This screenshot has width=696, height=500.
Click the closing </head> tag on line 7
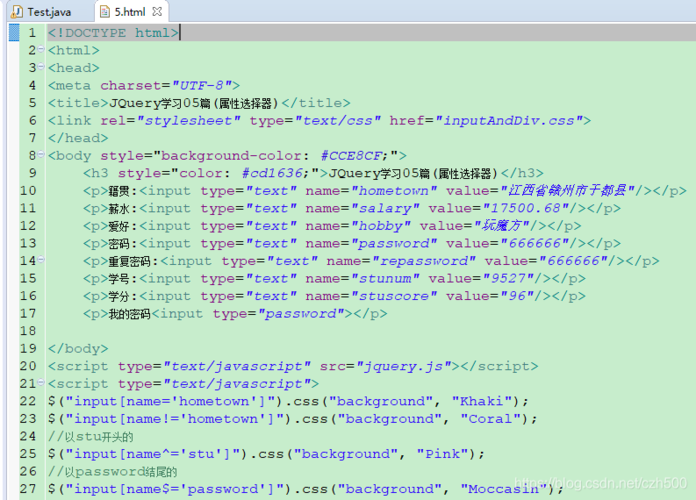click(78, 138)
